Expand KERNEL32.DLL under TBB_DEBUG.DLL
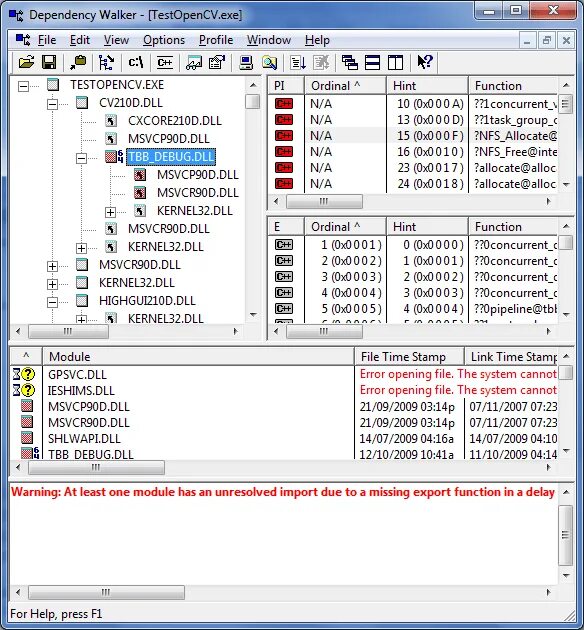This screenshot has height=630, width=584. (110, 212)
